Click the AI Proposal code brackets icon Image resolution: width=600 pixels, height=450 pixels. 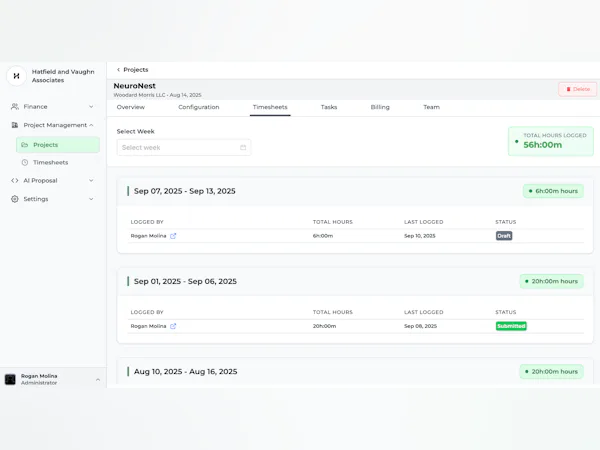pos(15,180)
